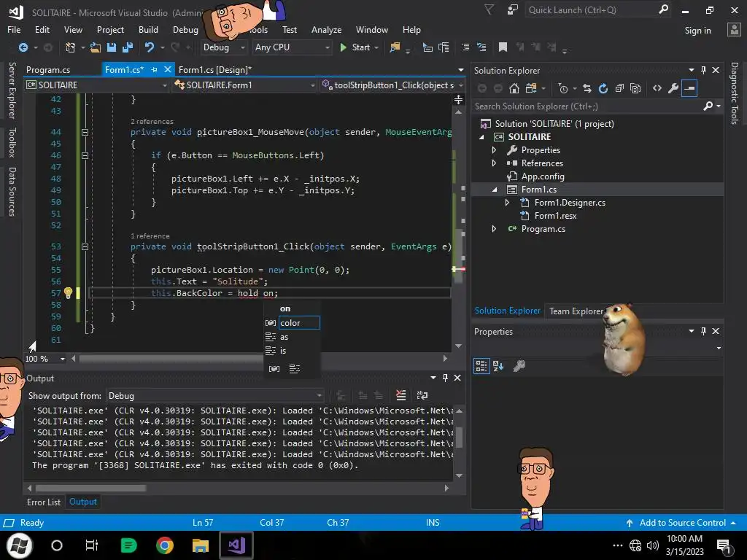The image size is (747, 560).
Task: Toggle auto-hide pin on Solution Explorer
Action: click(x=704, y=70)
